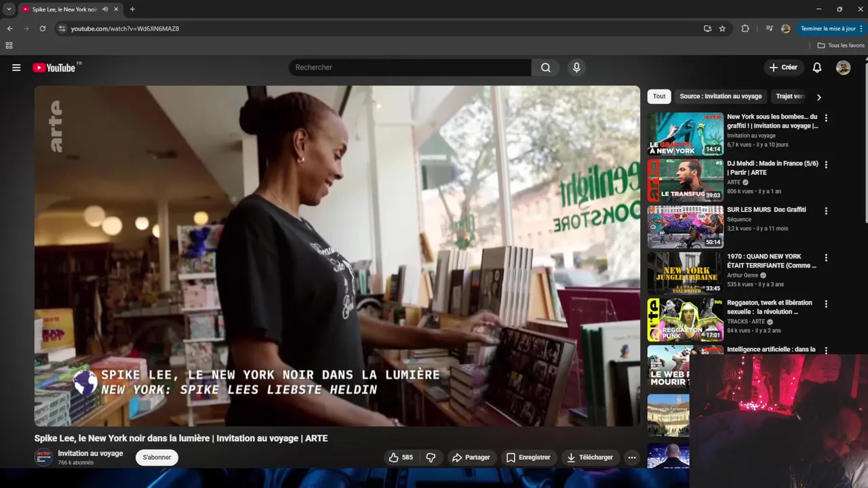Screen dimensions: 868x488
Task: Open Reggaeton, twerk et libération title link
Action: [x=770, y=307]
